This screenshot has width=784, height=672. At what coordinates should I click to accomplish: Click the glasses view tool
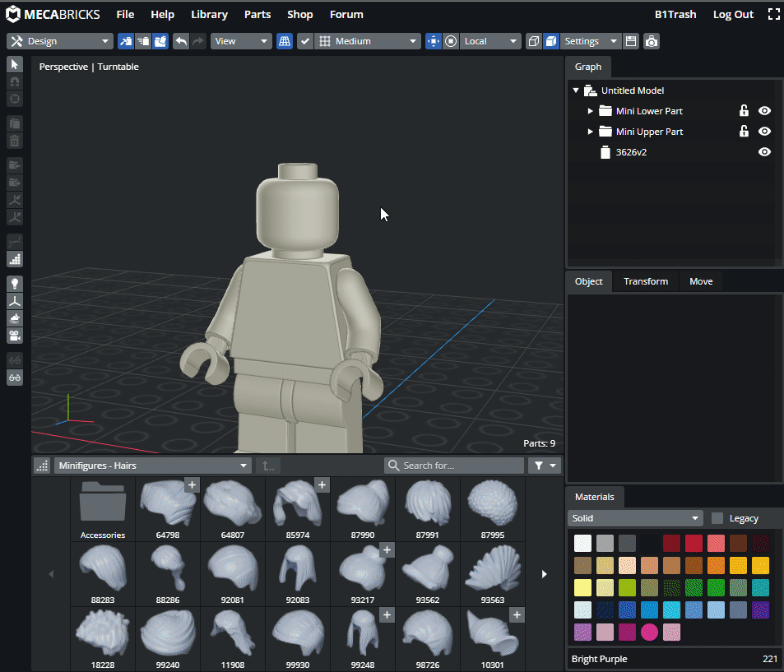click(x=15, y=377)
